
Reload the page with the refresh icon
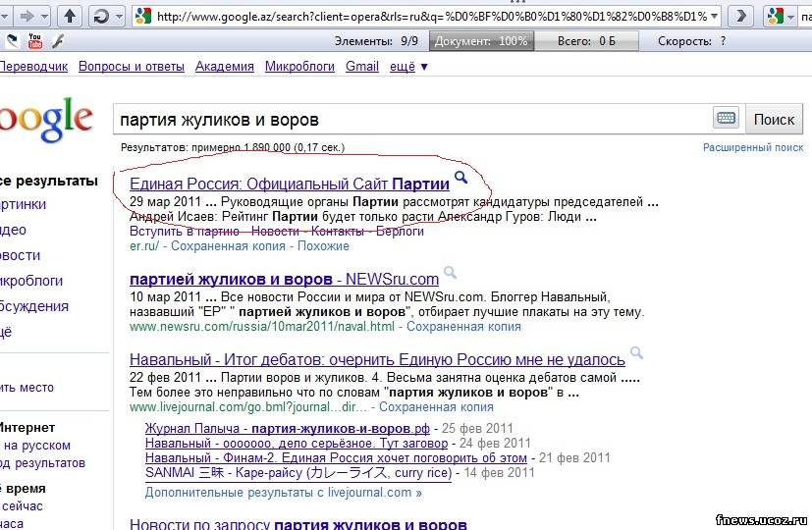click(x=101, y=17)
